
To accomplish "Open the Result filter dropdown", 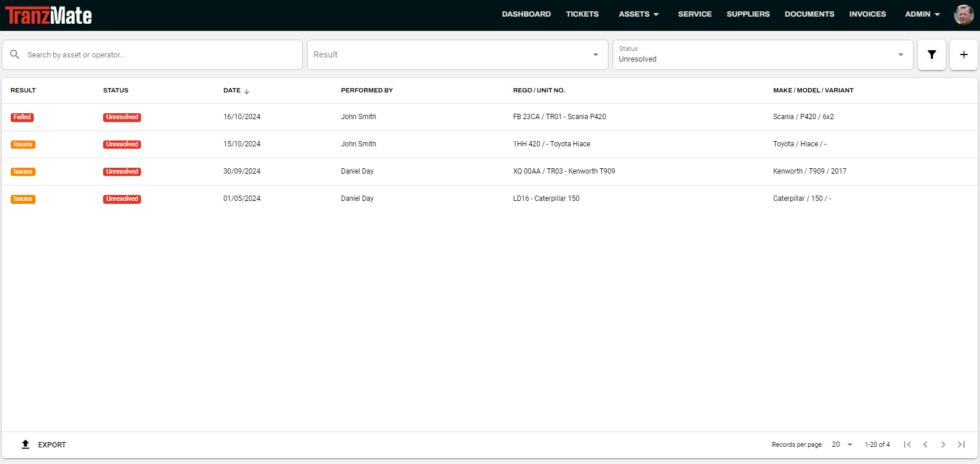I will pos(457,55).
